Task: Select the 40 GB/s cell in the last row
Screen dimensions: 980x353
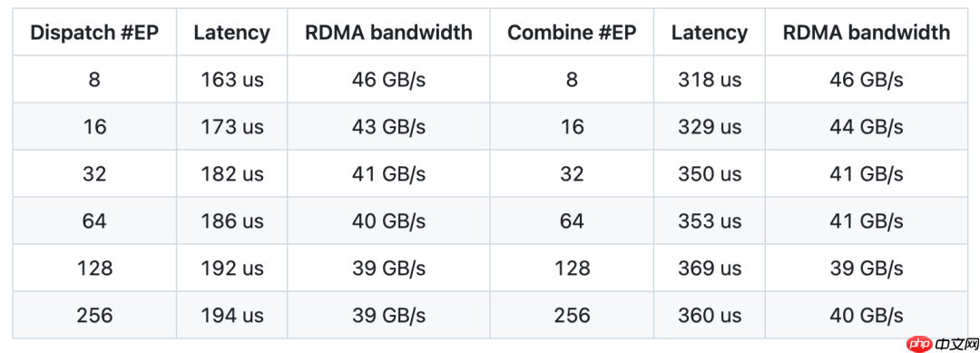Action: point(867,315)
